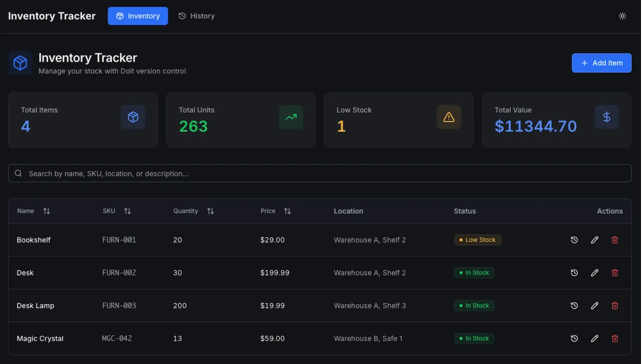Click the sun icon to switch theme
The width and height of the screenshot is (641, 364).
(x=622, y=16)
